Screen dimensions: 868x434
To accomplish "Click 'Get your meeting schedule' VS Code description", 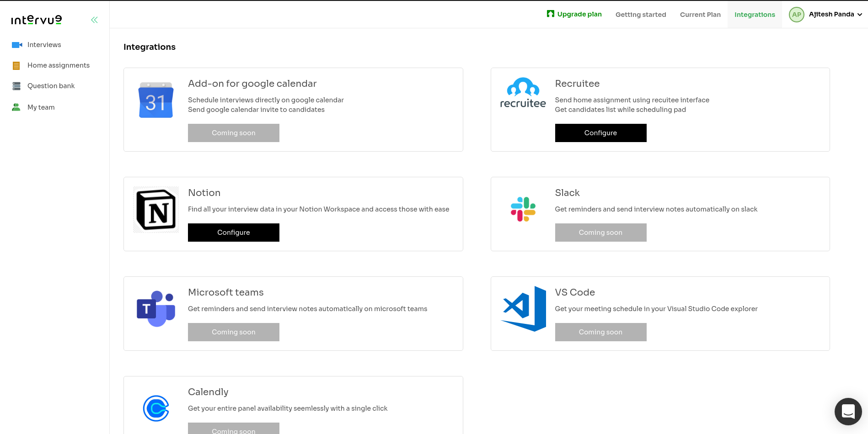I will point(656,309).
